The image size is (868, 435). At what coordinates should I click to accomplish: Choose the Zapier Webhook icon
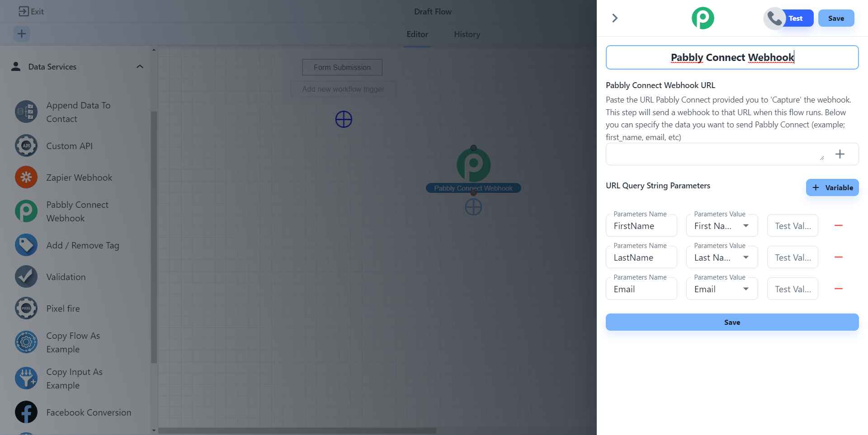coord(26,177)
